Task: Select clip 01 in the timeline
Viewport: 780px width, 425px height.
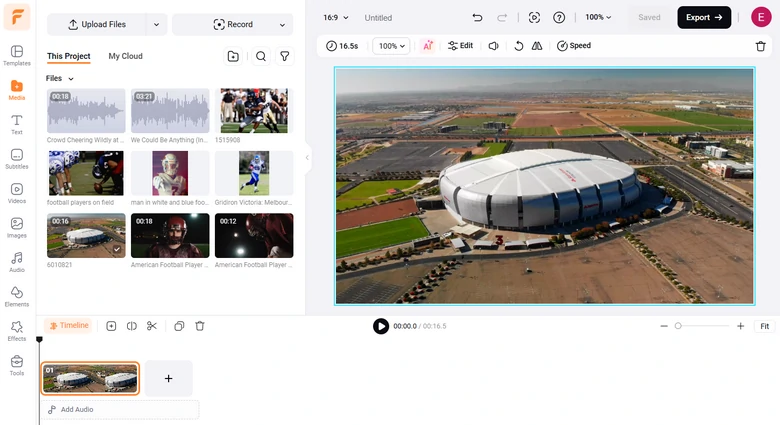Action: (90, 379)
